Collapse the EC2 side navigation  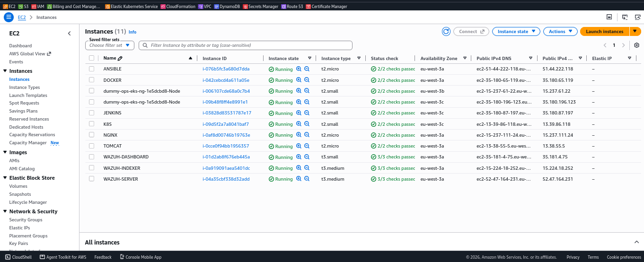click(69, 34)
